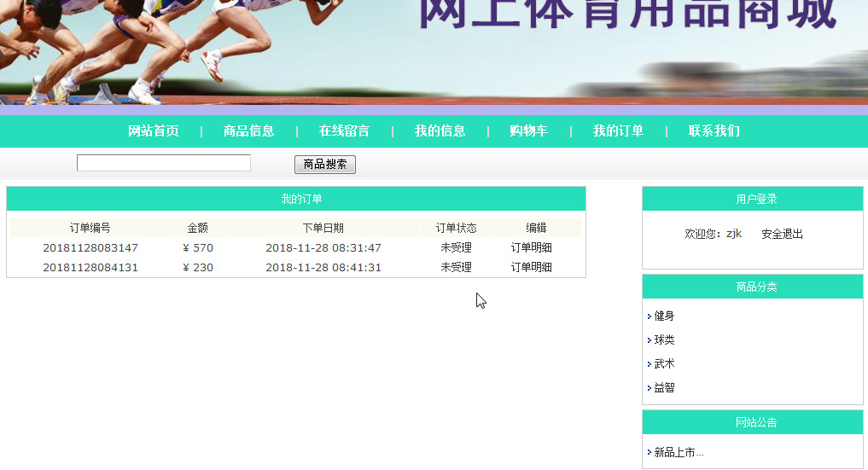The image size is (868, 470).
Task: Click the 金额 column header
Action: click(x=198, y=228)
